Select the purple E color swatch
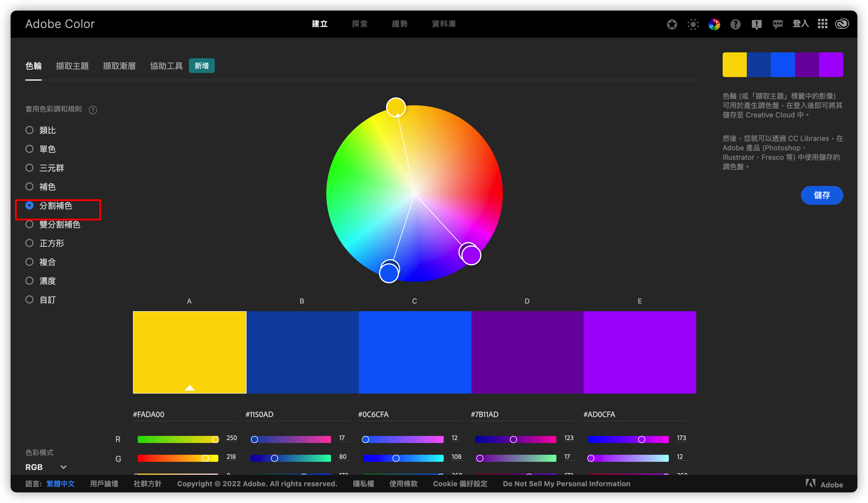 tap(640, 352)
